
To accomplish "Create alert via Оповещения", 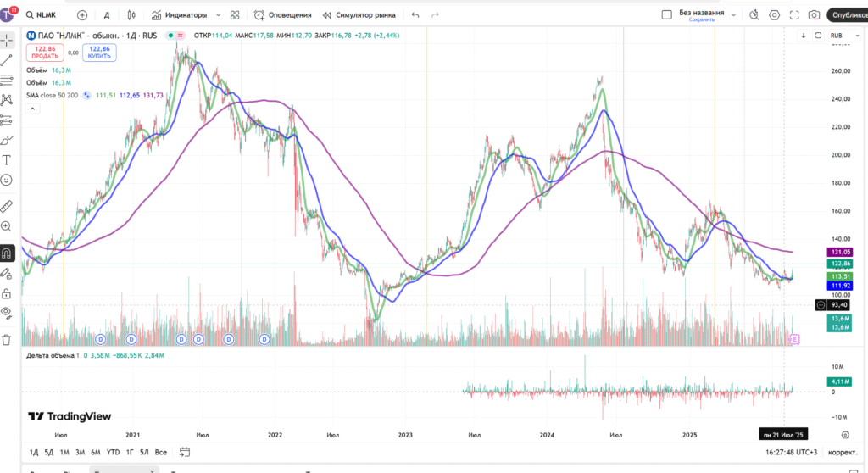I will click(x=282, y=15).
